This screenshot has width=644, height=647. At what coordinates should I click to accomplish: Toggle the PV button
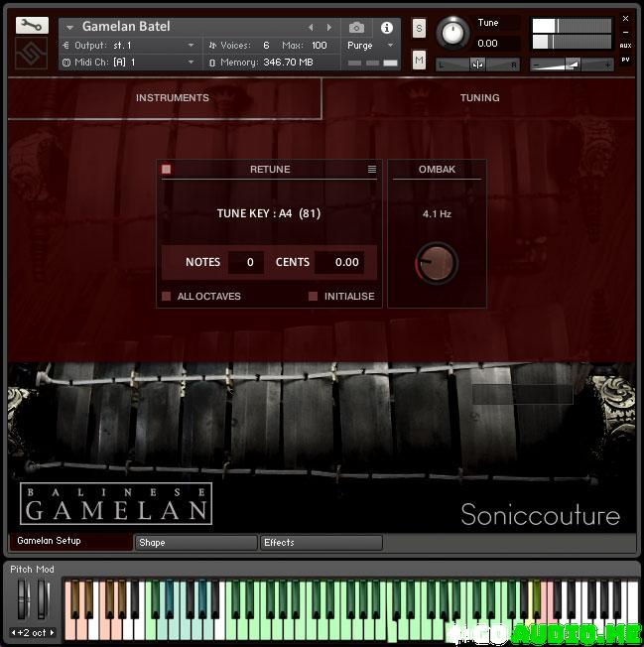(625, 60)
